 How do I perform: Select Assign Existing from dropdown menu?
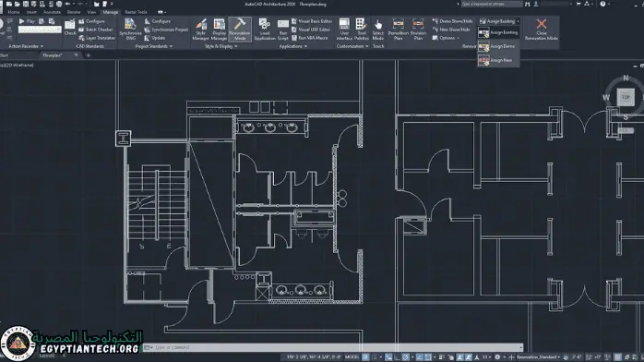(498, 32)
